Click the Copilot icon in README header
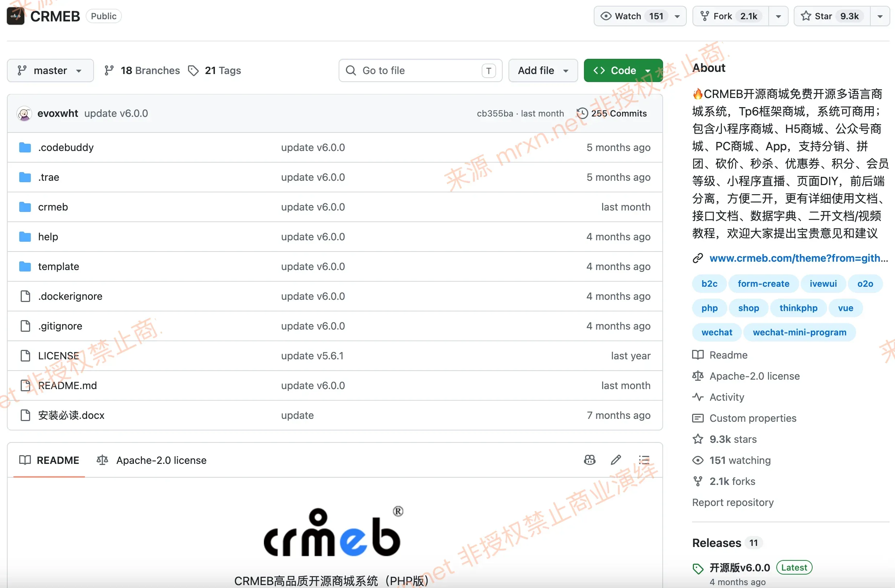The height and width of the screenshot is (588, 895). (589, 460)
